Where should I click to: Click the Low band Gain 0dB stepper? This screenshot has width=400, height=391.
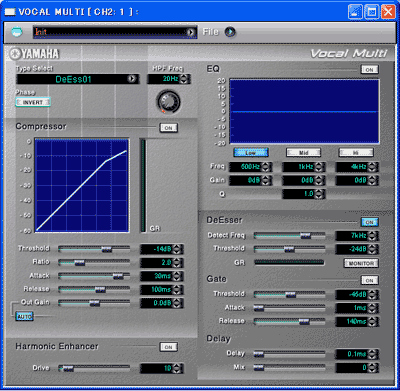[x=266, y=180]
